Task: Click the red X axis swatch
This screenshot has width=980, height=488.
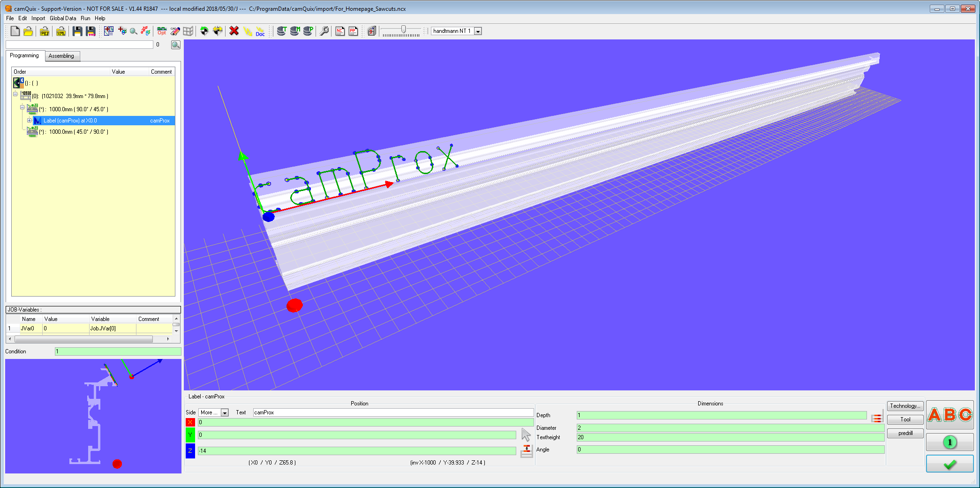Action: click(x=190, y=422)
